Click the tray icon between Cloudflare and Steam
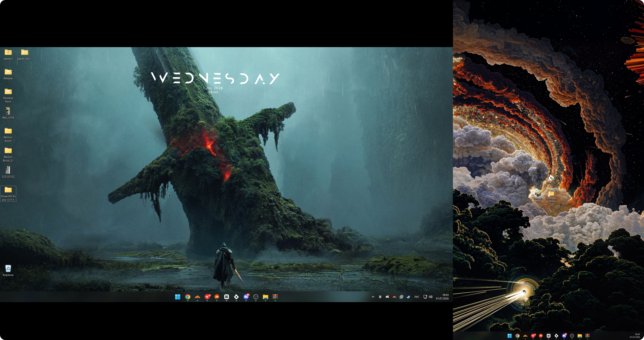This screenshot has height=340, width=644. pyautogui.click(x=401, y=297)
